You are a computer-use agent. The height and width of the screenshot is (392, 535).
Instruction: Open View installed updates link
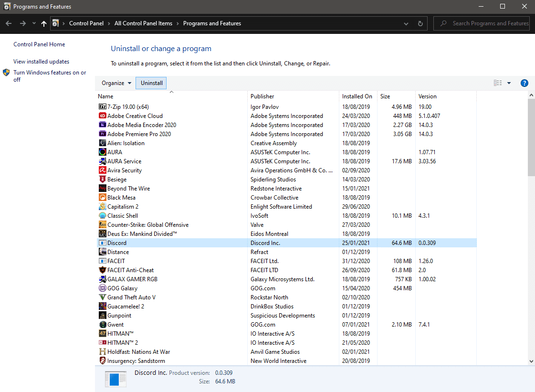tap(42, 62)
